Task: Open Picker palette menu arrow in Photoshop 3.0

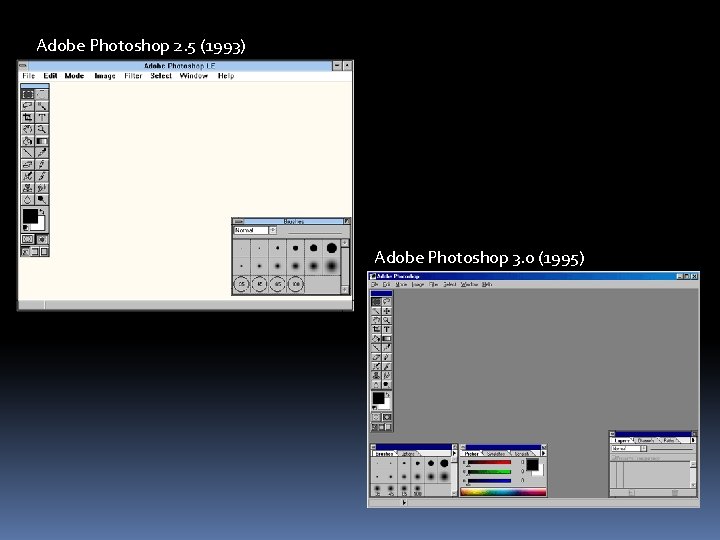Action: tap(543, 453)
